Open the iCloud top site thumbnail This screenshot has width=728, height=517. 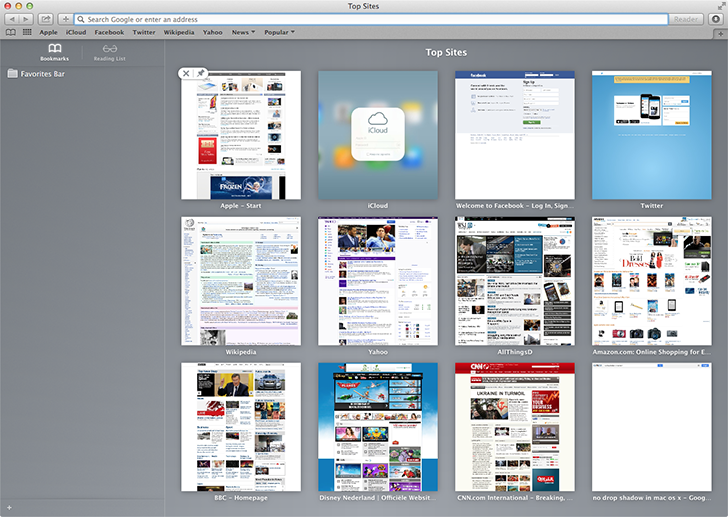(x=378, y=135)
